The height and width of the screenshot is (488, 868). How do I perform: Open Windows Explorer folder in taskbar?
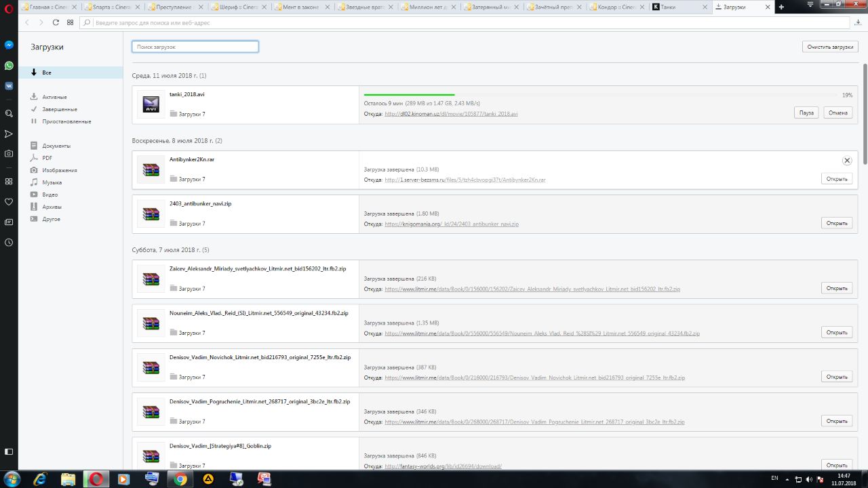pyautogui.click(x=68, y=479)
